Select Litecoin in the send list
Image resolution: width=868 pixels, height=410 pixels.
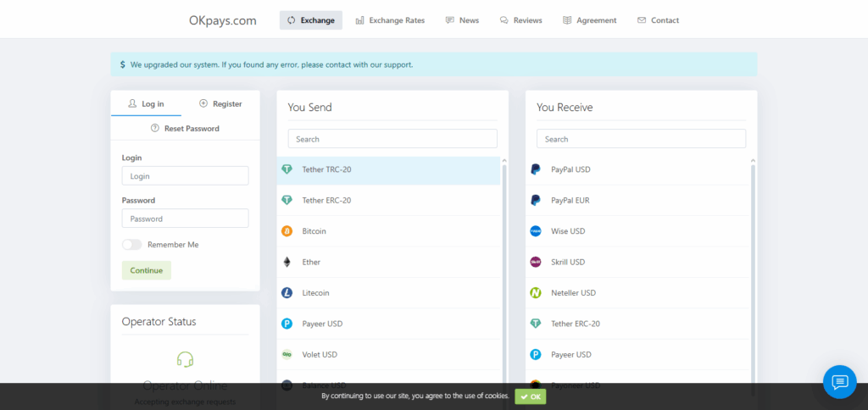pos(315,293)
